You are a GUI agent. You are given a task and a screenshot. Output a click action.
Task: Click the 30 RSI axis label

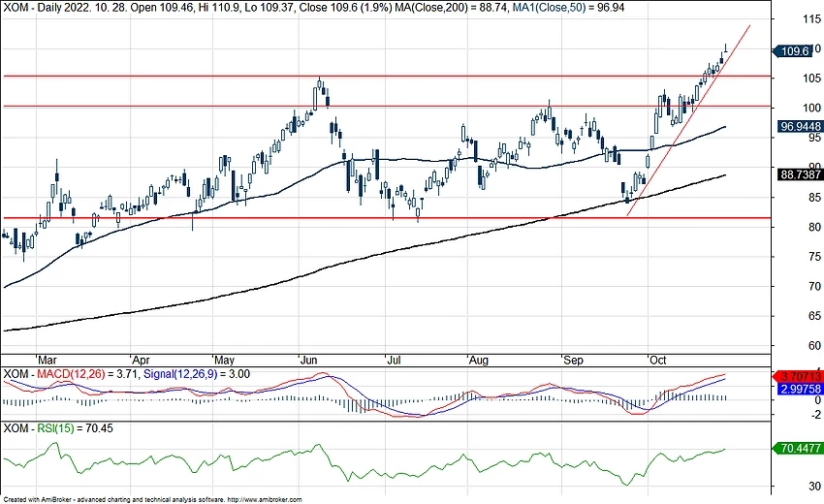pos(815,487)
